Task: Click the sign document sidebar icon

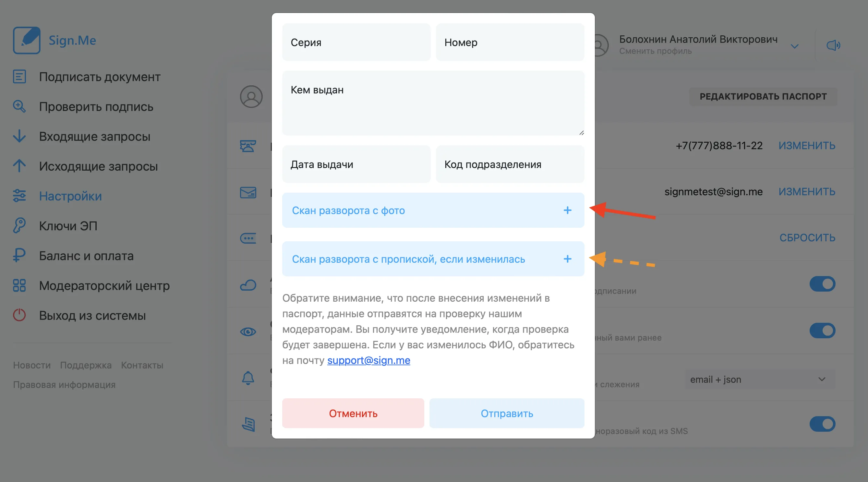Action: 19,77
